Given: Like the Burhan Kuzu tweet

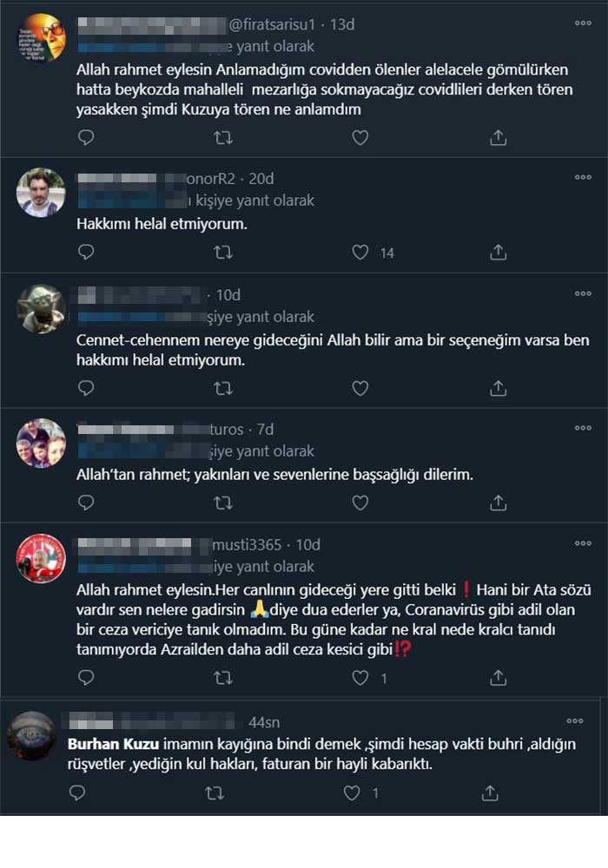Looking at the screenshot, I should [x=352, y=792].
